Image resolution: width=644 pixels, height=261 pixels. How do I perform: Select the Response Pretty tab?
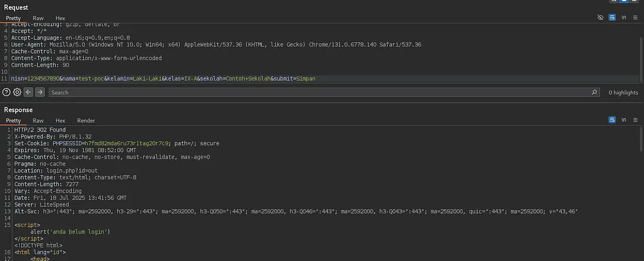pos(13,120)
